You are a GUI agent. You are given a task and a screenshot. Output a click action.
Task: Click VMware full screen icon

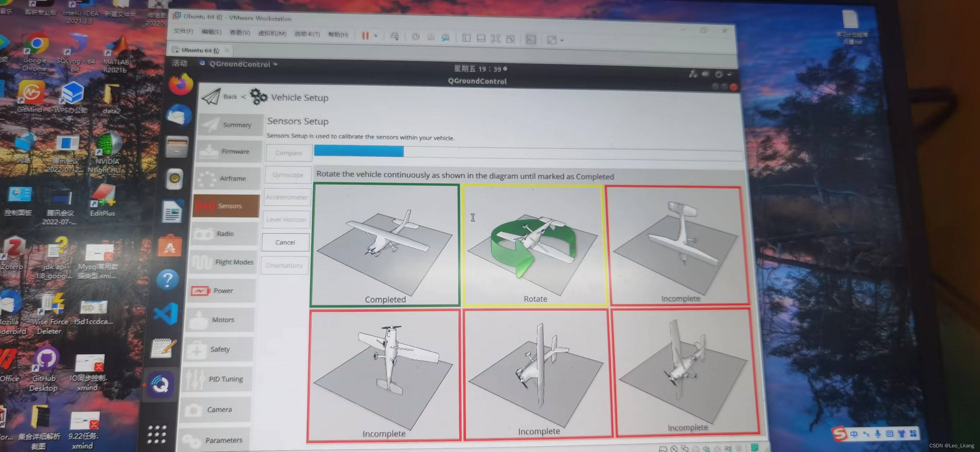[495, 38]
